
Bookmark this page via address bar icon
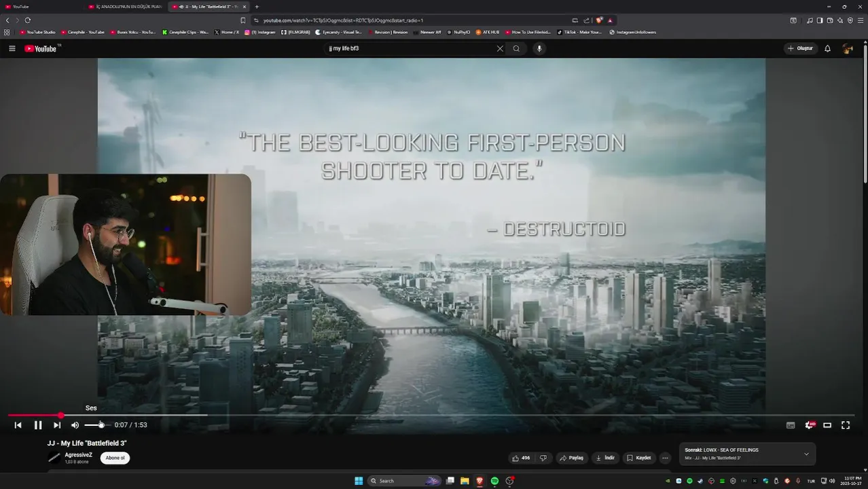pyautogui.click(x=243, y=20)
